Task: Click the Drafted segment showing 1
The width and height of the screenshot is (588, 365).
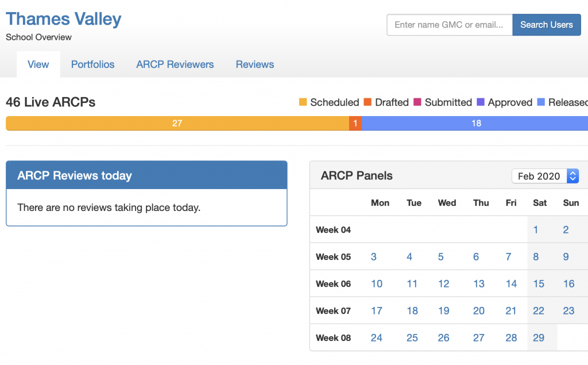Action: point(355,123)
